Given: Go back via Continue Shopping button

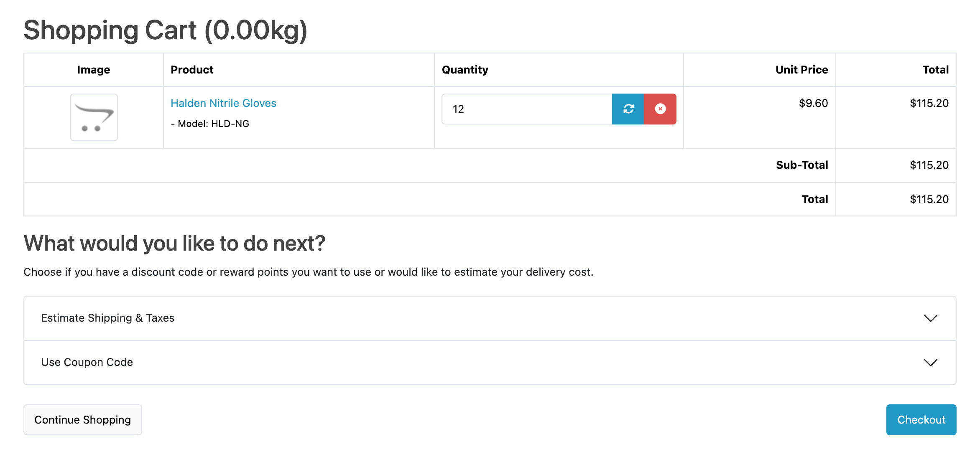Looking at the screenshot, I should [83, 420].
